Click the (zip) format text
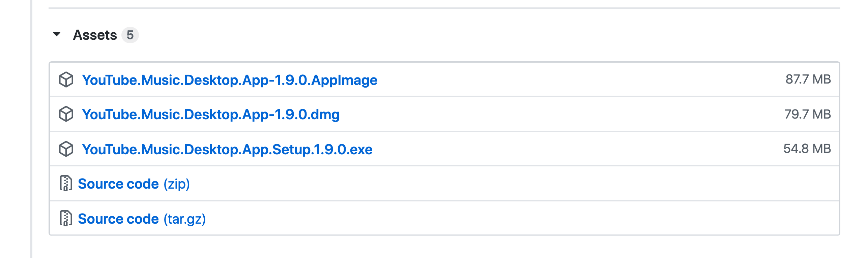 click(177, 184)
